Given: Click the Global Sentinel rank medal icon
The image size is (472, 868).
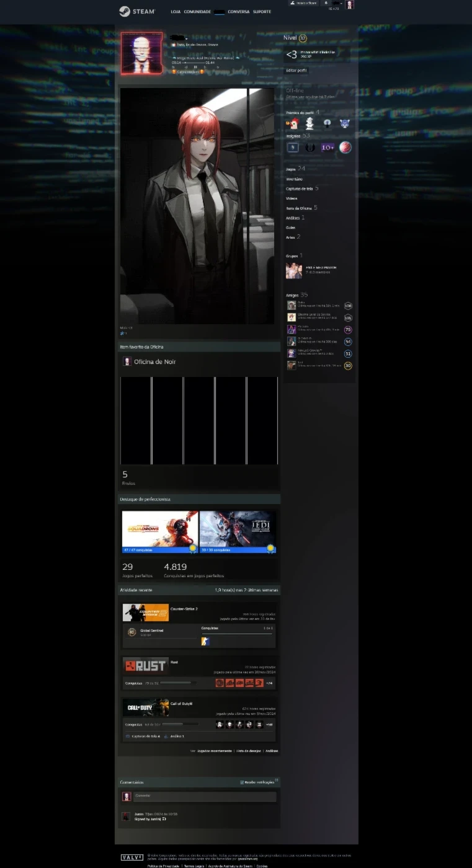Looking at the screenshot, I should click(x=131, y=632).
